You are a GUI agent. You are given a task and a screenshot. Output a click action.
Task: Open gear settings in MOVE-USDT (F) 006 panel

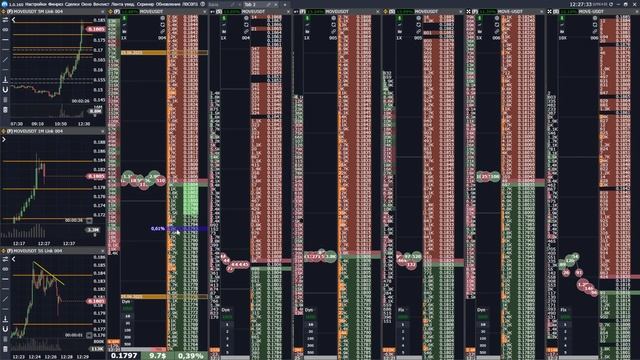(497, 18)
